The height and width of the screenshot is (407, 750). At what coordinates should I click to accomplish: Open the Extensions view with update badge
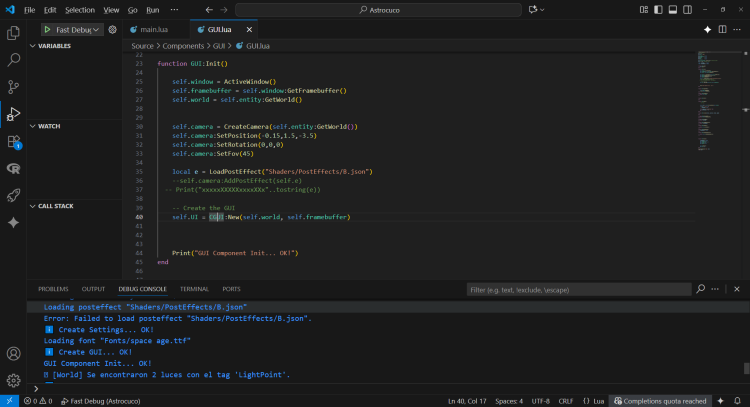[x=14, y=141]
